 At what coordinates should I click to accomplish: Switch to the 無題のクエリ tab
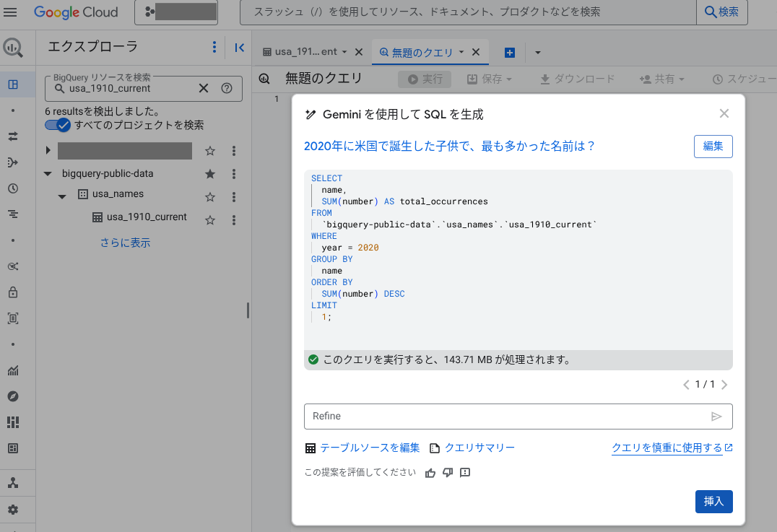pos(422,53)
